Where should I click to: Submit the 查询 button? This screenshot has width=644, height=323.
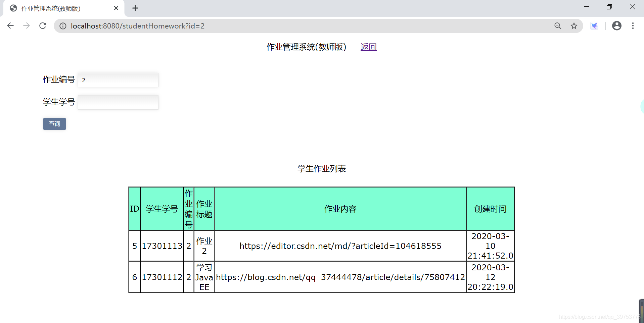pyautogui.click(x=54, y=124)
